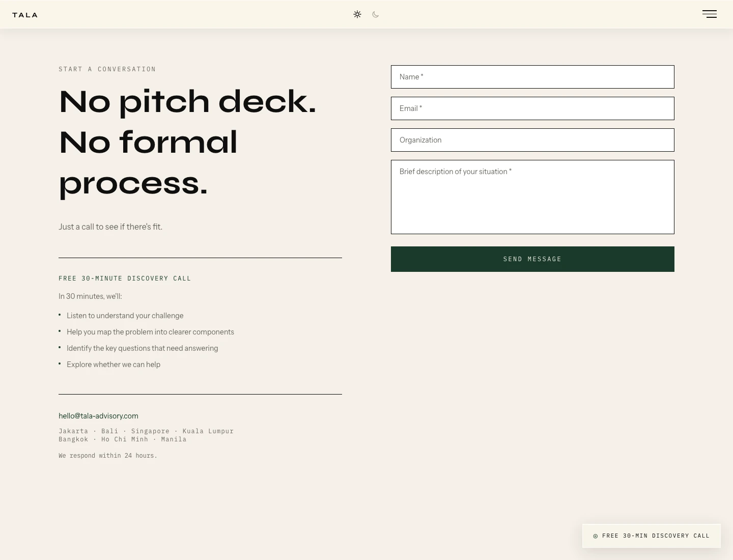
Task: Select 'Bangkok · Ho Chi Minh · Manila' line
Action: (x=123, y=439)
